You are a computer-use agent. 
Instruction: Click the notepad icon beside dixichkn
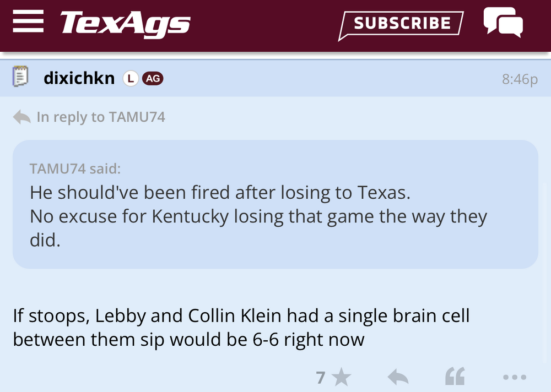click(21, 78)
